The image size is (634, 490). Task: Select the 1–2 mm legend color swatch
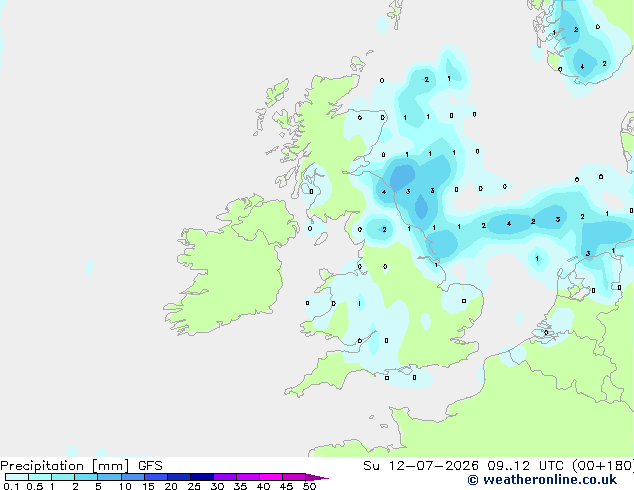point(63,477)
